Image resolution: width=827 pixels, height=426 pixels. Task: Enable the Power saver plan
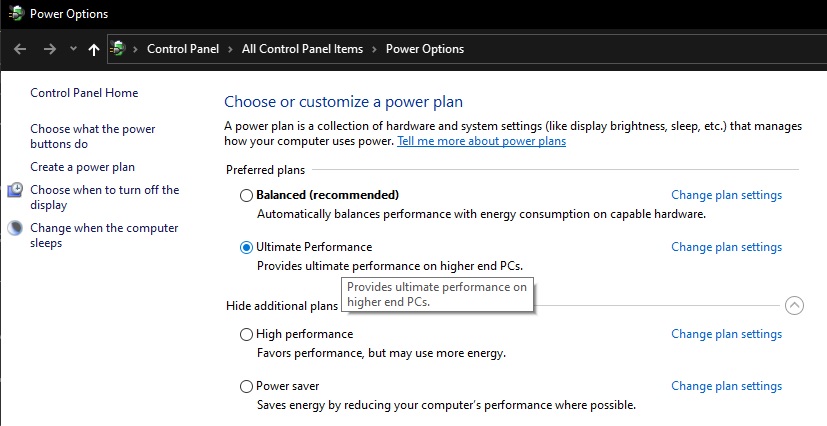(247, 386)
